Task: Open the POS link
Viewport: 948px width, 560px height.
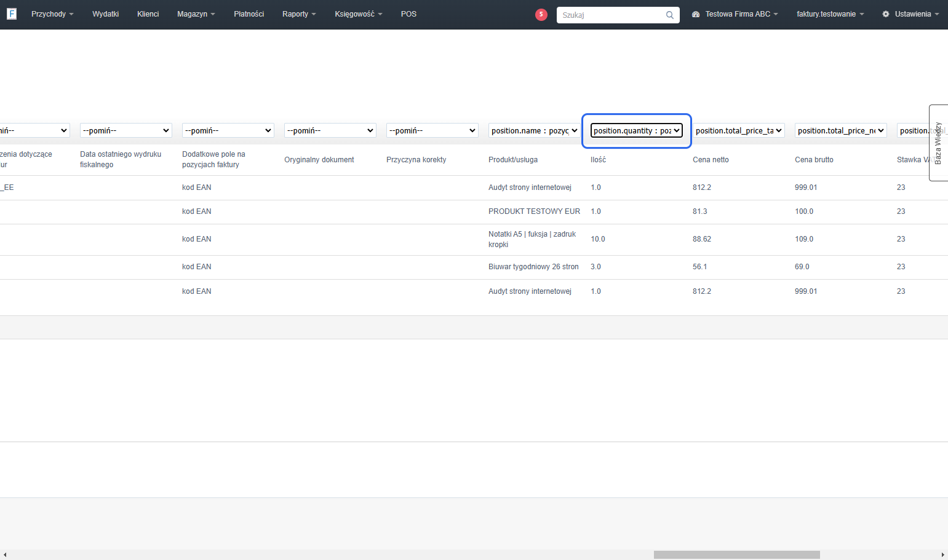Action: 408,14
